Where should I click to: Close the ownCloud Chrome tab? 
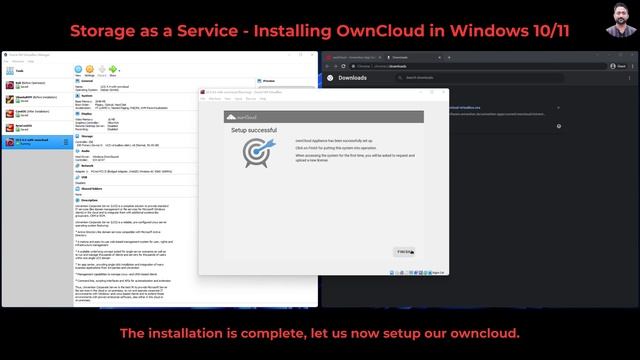[380, 58]
